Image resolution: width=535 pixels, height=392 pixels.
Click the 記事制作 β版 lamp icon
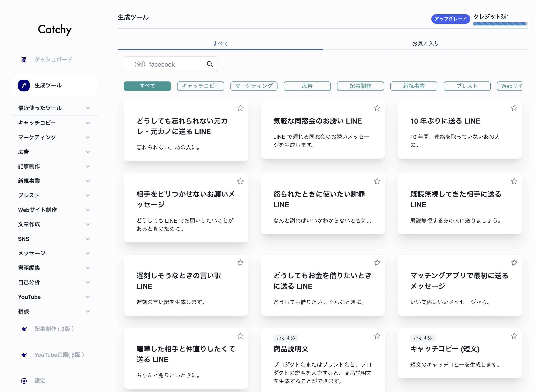point(24,329)
